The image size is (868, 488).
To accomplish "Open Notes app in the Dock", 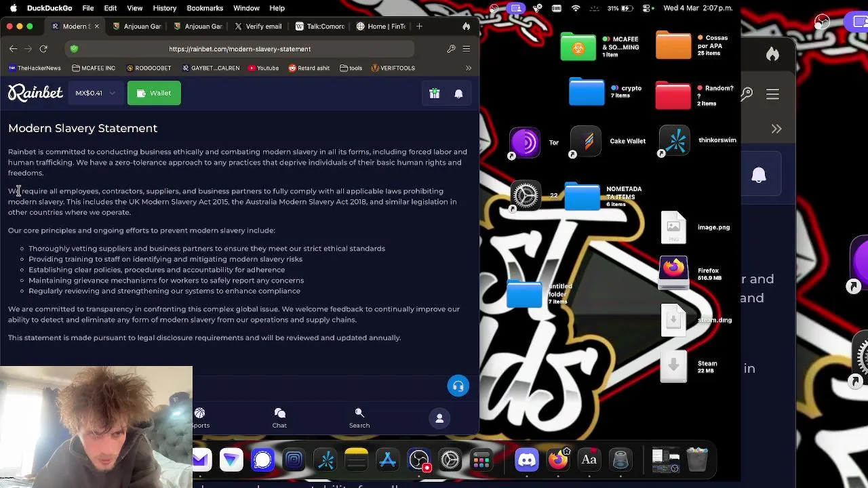I will [357, 460].
